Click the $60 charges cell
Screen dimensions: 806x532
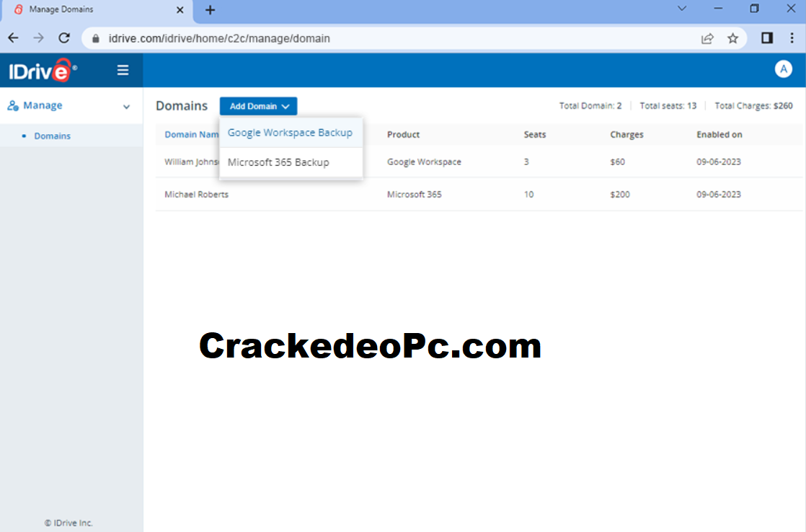[x=617, y=162]
